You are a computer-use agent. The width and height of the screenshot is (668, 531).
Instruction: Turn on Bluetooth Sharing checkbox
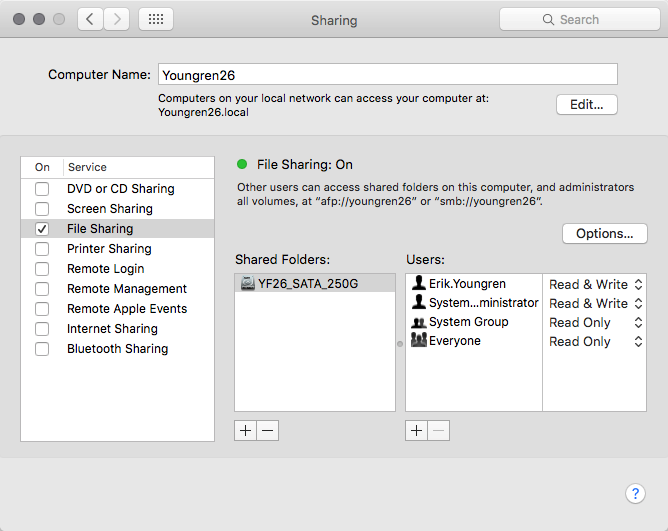pos(42,349)
